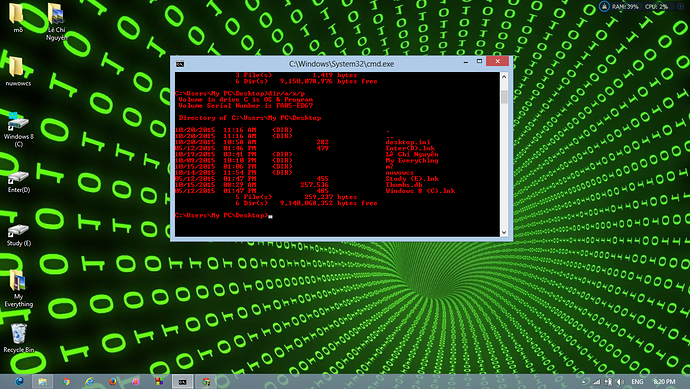The image size is (690, 389).
Task: Click 'desktop.ini' in the listing
Action: (408, 142)
